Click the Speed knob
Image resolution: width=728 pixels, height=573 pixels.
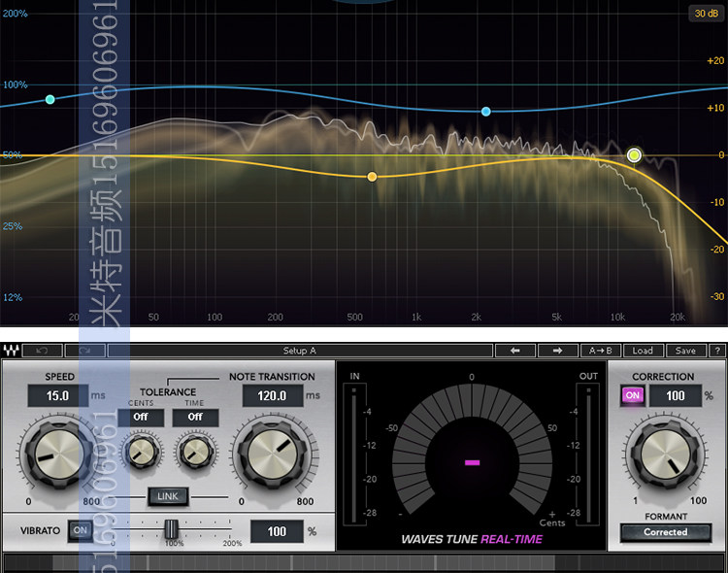(x=58, y=455)
